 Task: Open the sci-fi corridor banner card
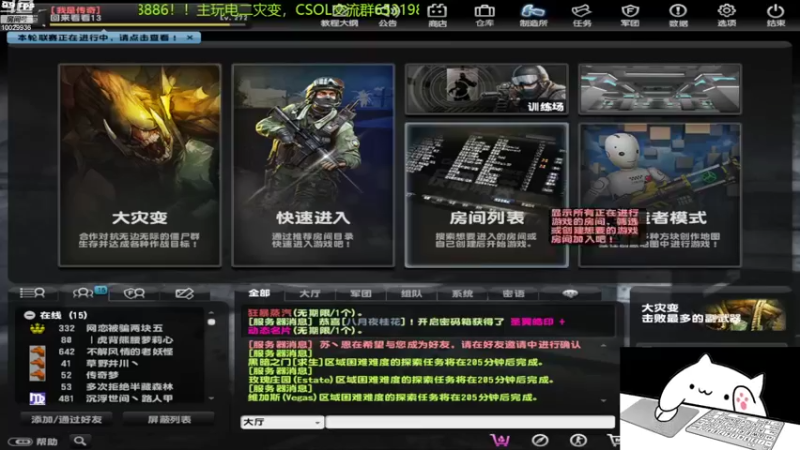pyautogui.click(x=660, y=89)
